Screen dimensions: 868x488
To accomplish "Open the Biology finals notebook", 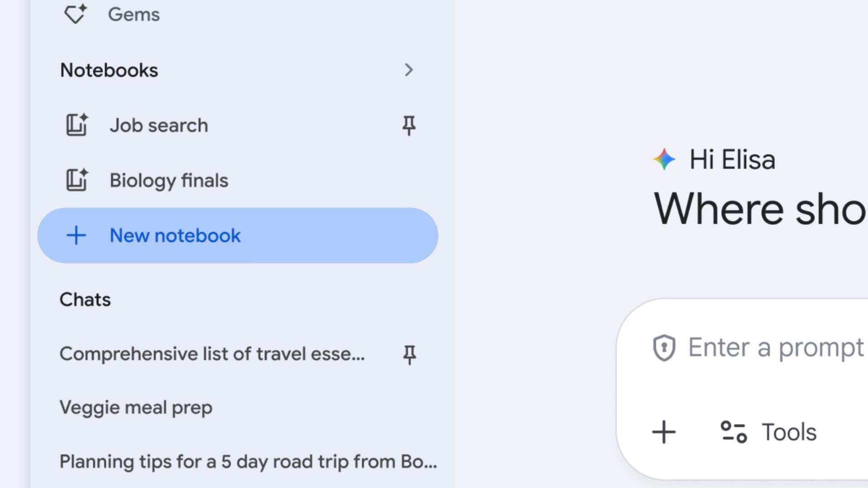I will pos(169,181).
